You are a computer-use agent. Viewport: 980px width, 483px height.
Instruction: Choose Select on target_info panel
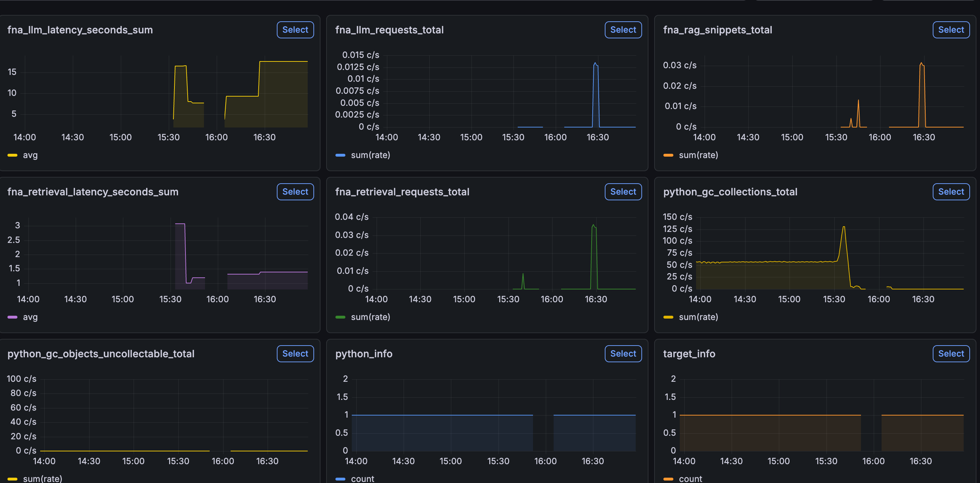pyautogui.click(x=951, y=354)
